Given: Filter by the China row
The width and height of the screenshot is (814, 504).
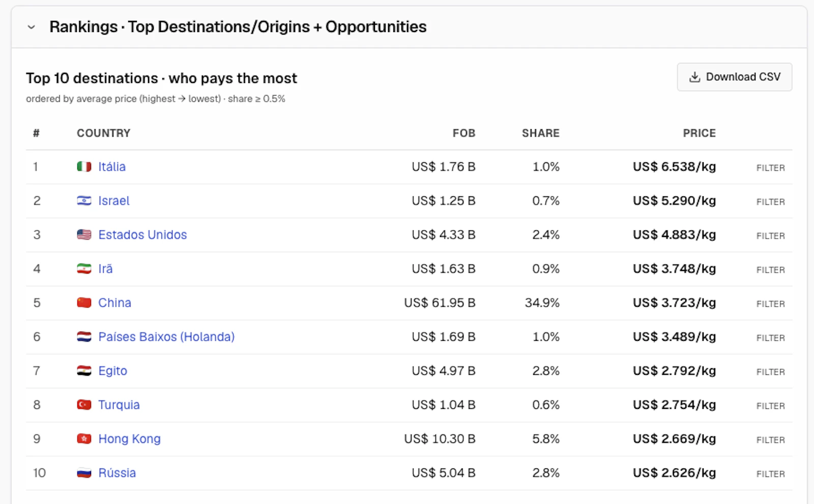Looking at the screenshot, I should (770, 304).
